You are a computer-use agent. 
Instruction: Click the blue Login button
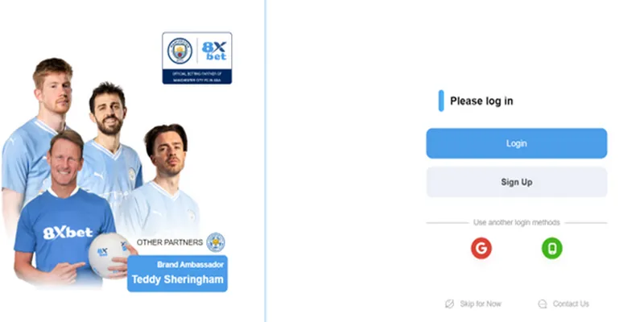pos(516,143)
